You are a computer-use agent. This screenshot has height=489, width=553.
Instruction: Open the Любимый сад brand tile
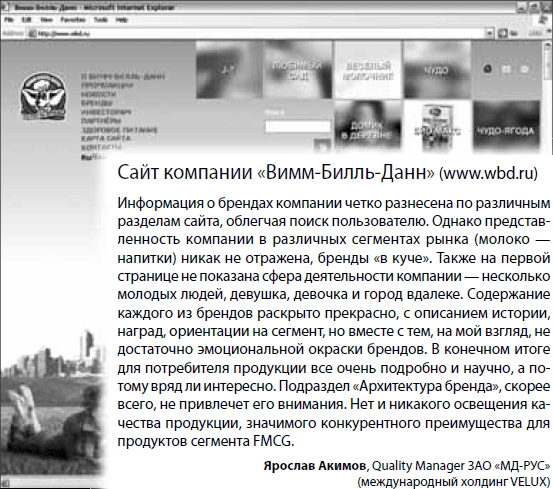297,69
